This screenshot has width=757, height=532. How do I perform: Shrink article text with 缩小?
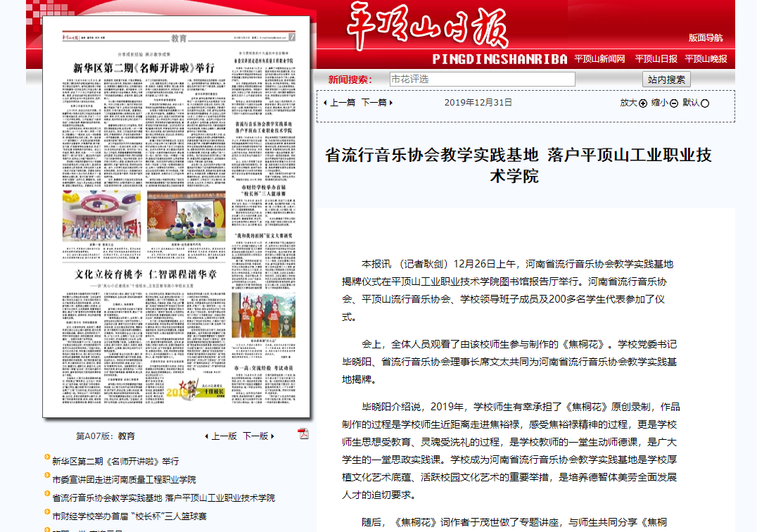click(664, 103)
